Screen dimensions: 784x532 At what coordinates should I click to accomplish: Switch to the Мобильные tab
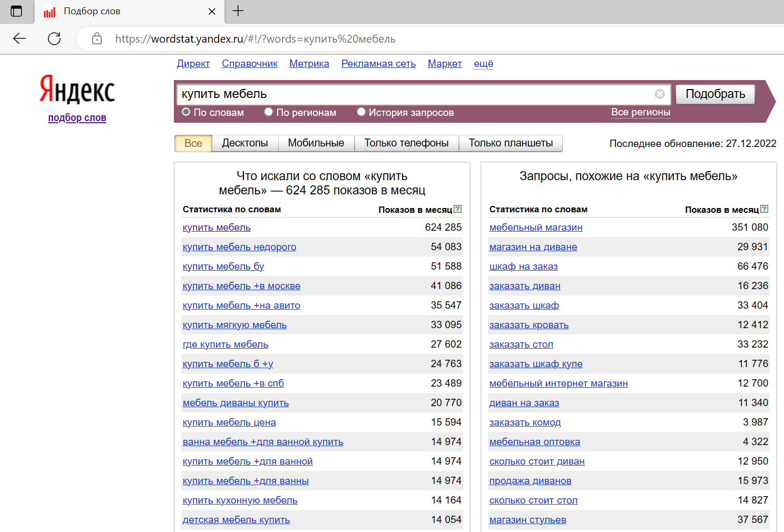pyautogui.click(x=316, y=143)
